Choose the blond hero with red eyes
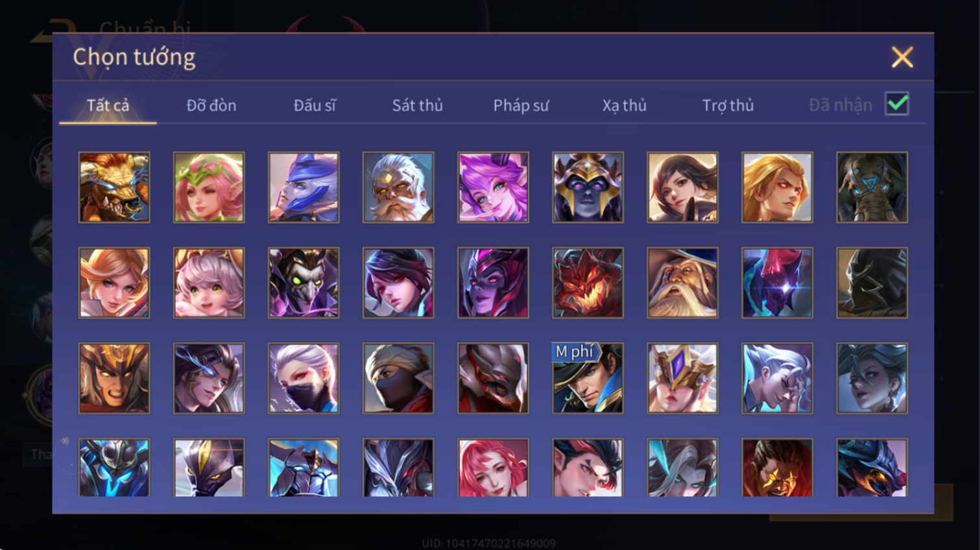The image size is (980, 550). tap(777, 187)
